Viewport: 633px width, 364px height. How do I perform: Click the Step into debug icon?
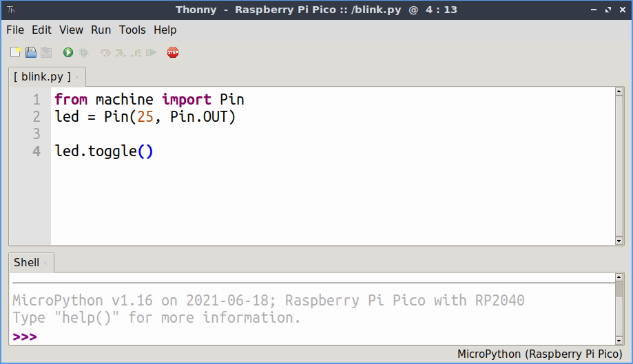pos(121,52)
